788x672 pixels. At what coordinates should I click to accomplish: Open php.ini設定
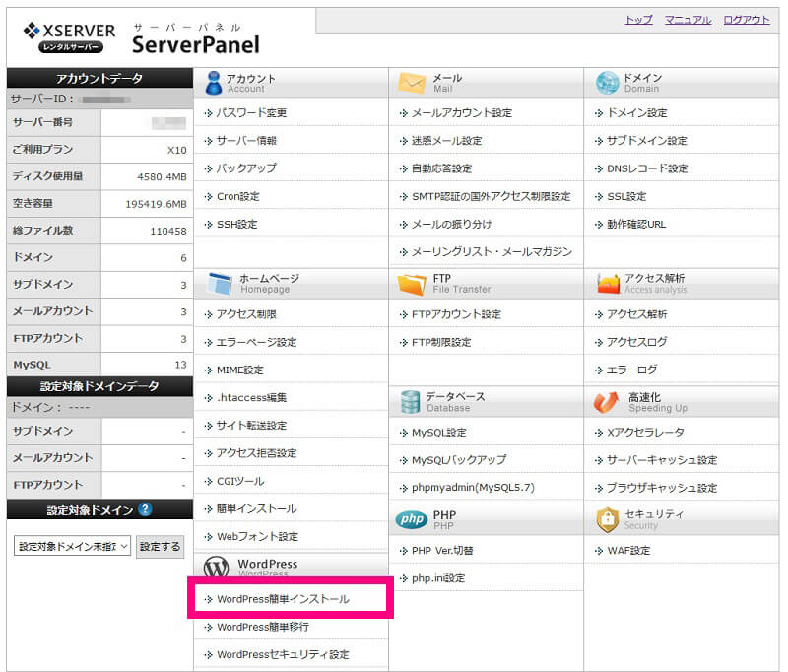click(438, 578)
